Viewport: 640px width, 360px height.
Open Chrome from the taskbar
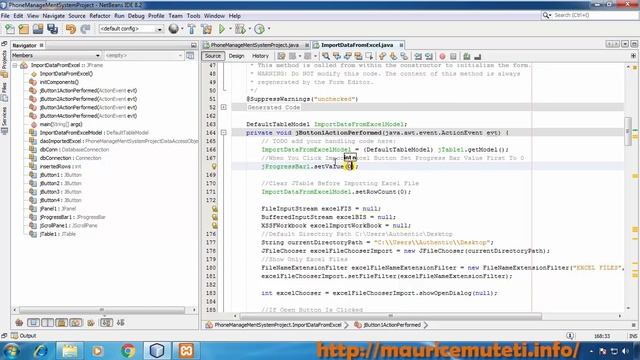(128, 351)
